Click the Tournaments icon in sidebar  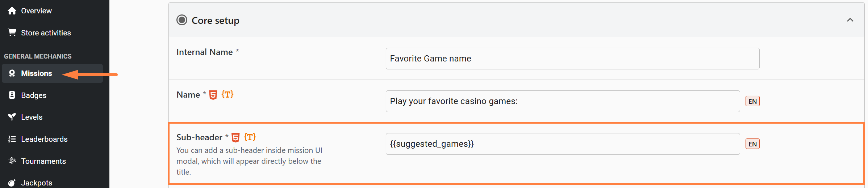click(12, 161)
